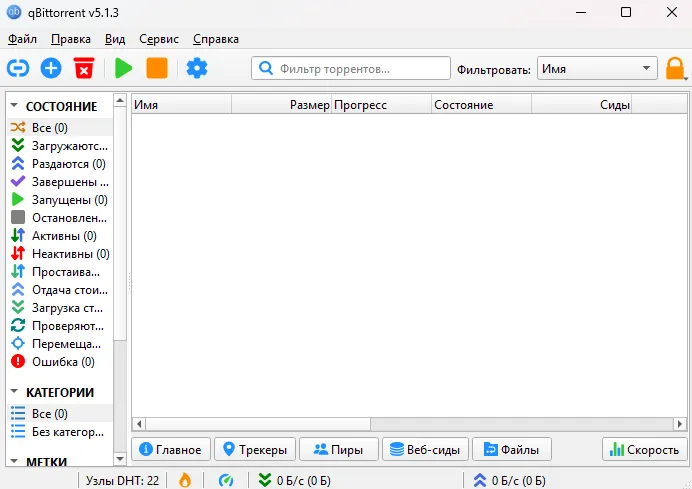Collapse the СОСТОЯНИЕ section
Screen dimensions: 692x489
pyautogui.click(x=14, y=106)
